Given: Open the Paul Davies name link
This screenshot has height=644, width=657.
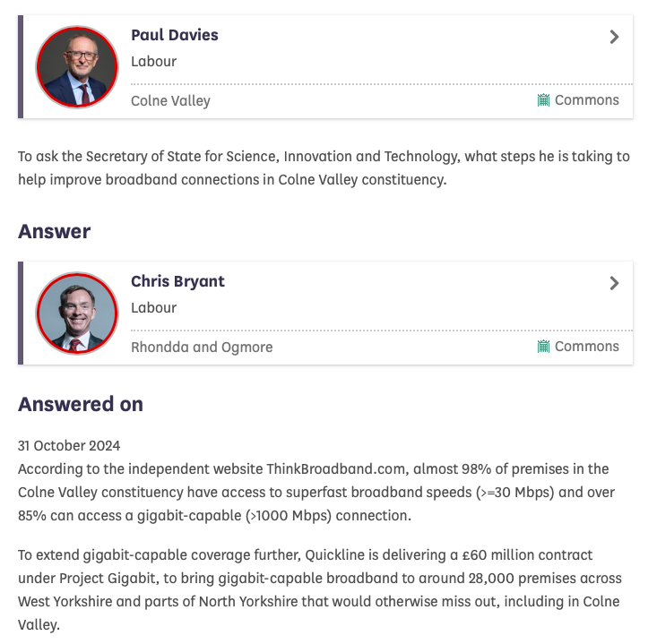Looking at the screenshot, I should 175,35.
